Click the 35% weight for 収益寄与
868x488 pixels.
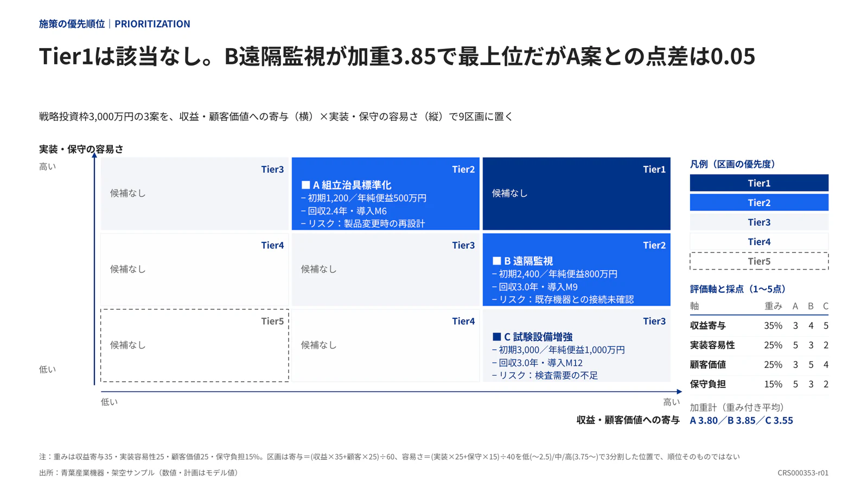pyautogui.click(x=773, y=325)
